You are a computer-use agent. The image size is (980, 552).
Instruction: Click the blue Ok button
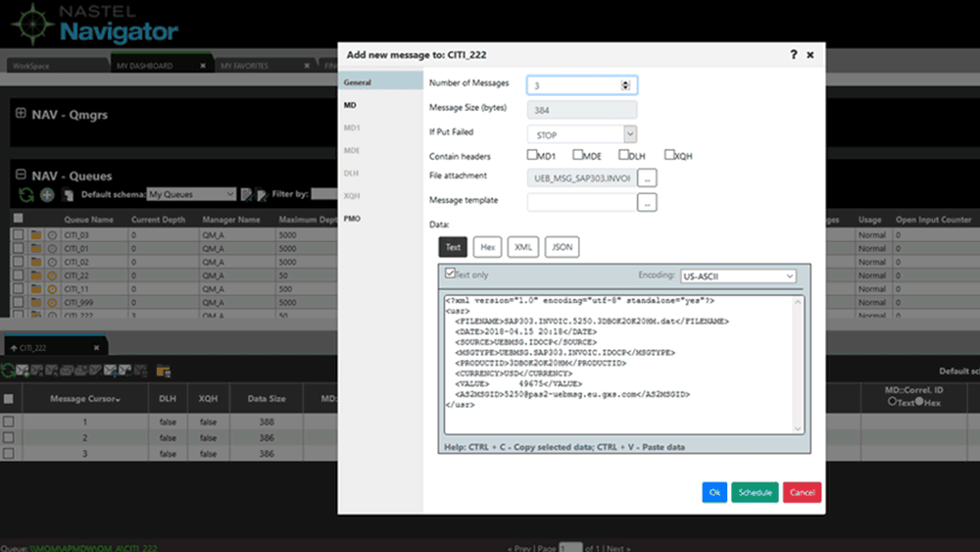coord(714,492)
